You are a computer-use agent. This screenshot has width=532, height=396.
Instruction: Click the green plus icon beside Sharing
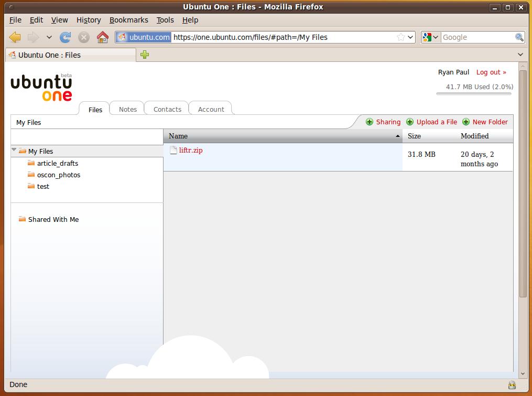(370, 122)
